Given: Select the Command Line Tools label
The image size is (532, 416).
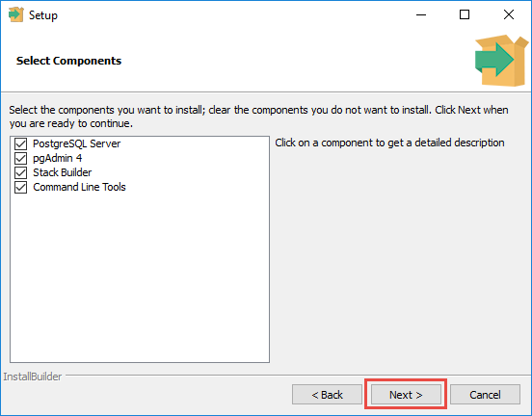Looking at the screenshot, I should click(x=79, y=187).
